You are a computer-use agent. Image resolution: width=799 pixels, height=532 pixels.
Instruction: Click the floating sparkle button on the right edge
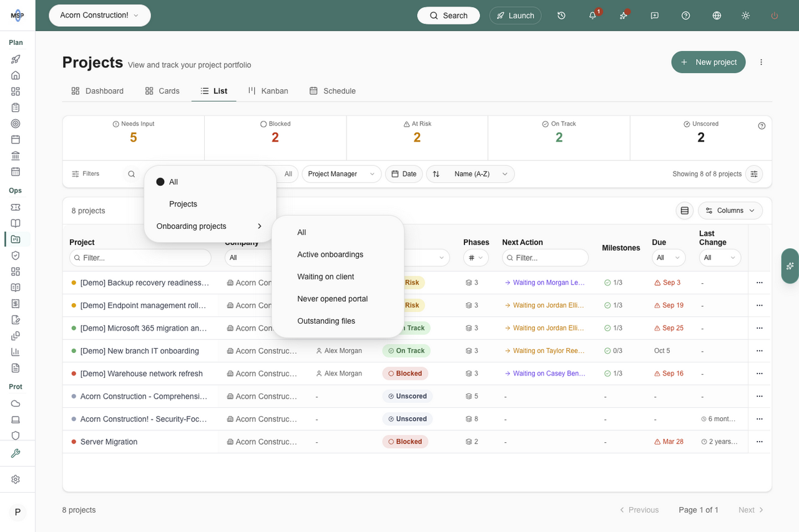click(x=790, y=266)
